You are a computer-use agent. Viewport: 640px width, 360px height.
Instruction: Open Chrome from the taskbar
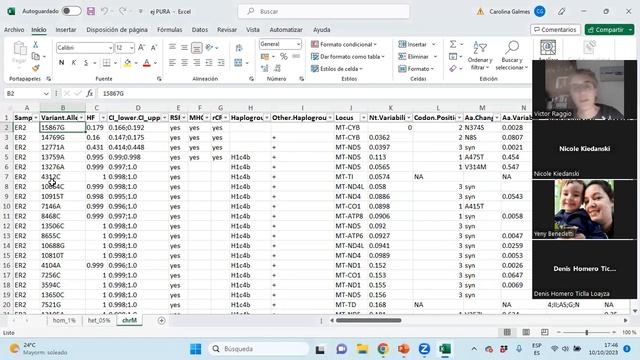point(383,349)
